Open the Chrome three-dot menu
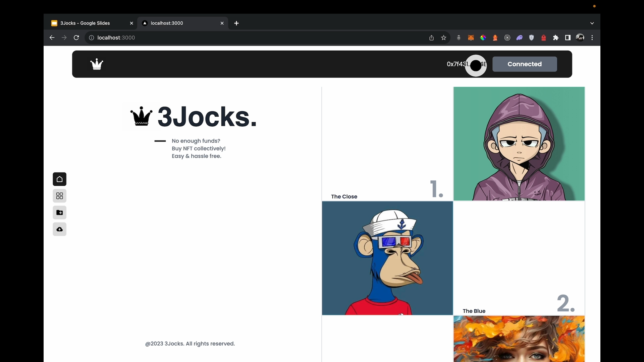The image size is (644, 362). click(592, 38)
